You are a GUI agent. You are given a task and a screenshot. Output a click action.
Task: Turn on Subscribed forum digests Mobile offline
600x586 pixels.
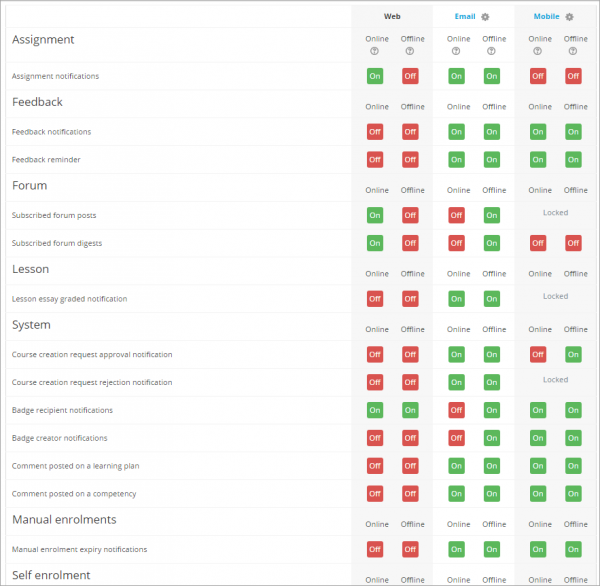tap(574, 243)
